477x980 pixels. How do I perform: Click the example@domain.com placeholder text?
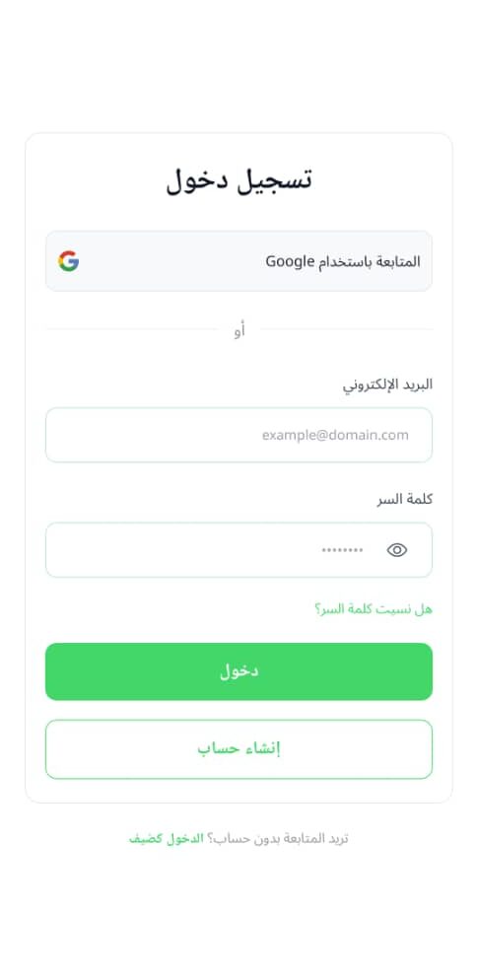click(335, 435)
